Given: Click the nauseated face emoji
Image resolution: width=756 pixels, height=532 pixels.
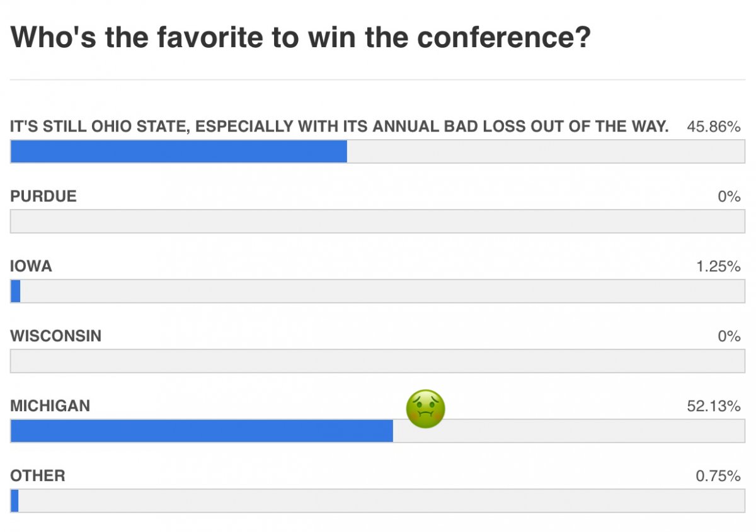Looking at the screenshot, I should click(425, 409).
